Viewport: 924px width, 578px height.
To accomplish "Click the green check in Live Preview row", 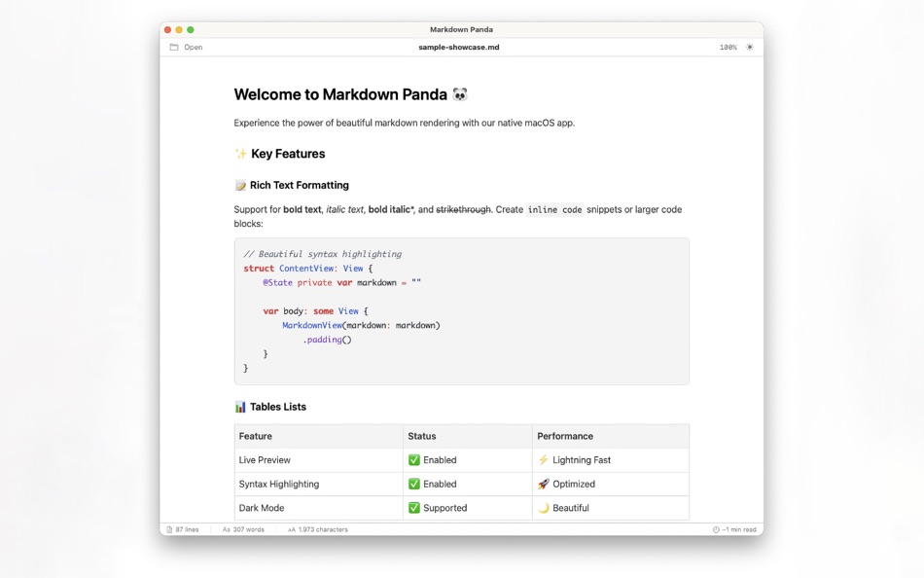I will click(x=414, y=460).
